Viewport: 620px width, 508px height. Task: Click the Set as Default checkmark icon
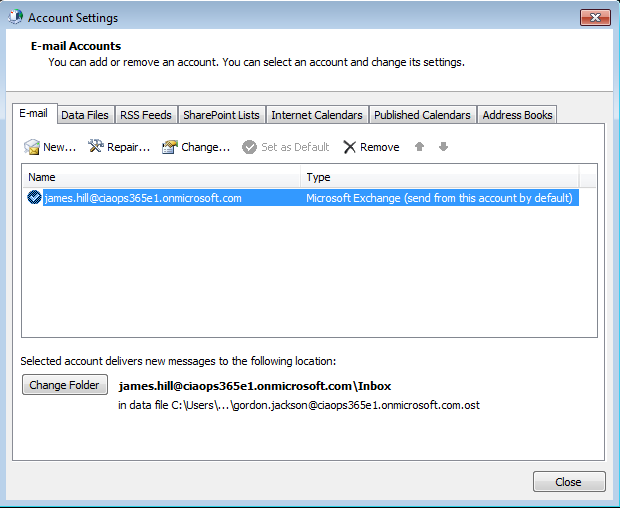click(250, 147)
